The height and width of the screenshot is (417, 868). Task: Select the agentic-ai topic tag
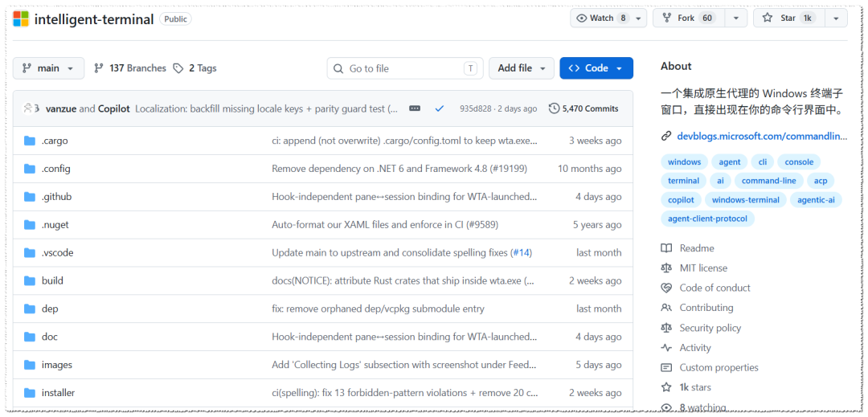click(816, 199)
